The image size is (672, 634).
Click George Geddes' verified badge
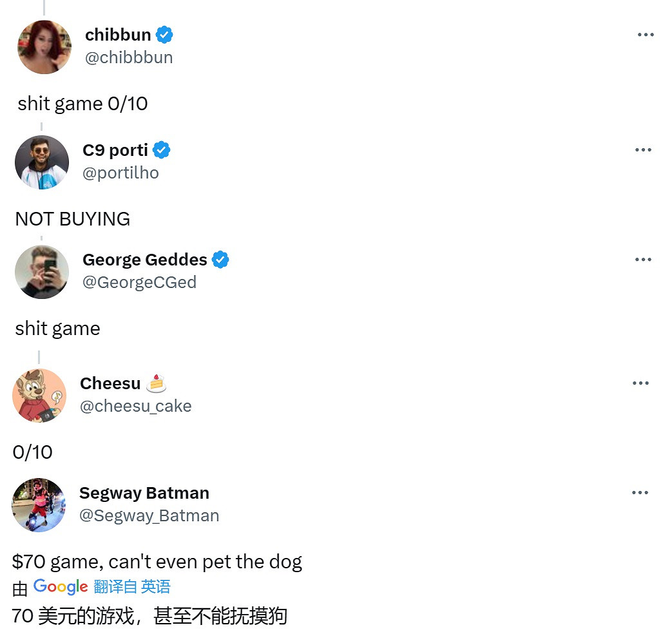[x=221, y=260]
